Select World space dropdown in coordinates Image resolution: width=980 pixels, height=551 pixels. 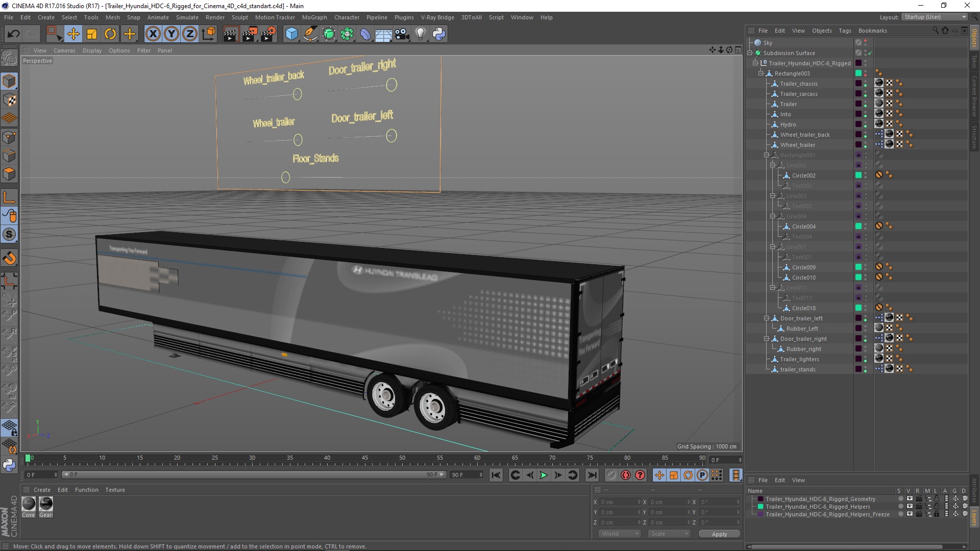point(616,533)
